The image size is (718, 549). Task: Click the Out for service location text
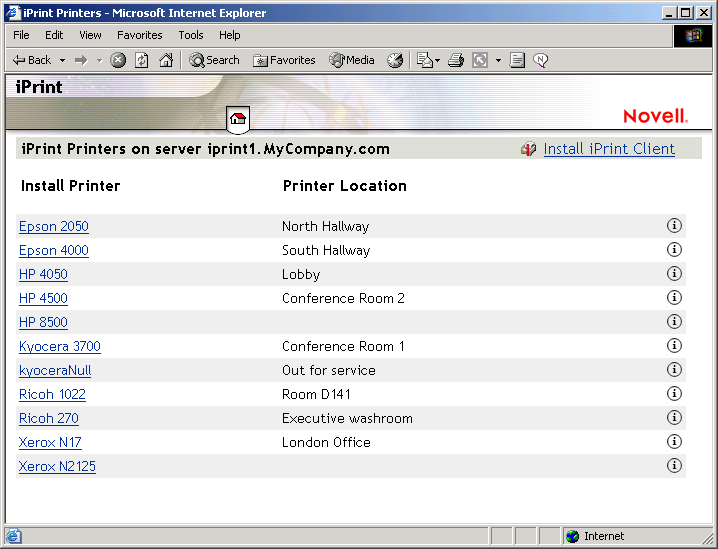329,370
